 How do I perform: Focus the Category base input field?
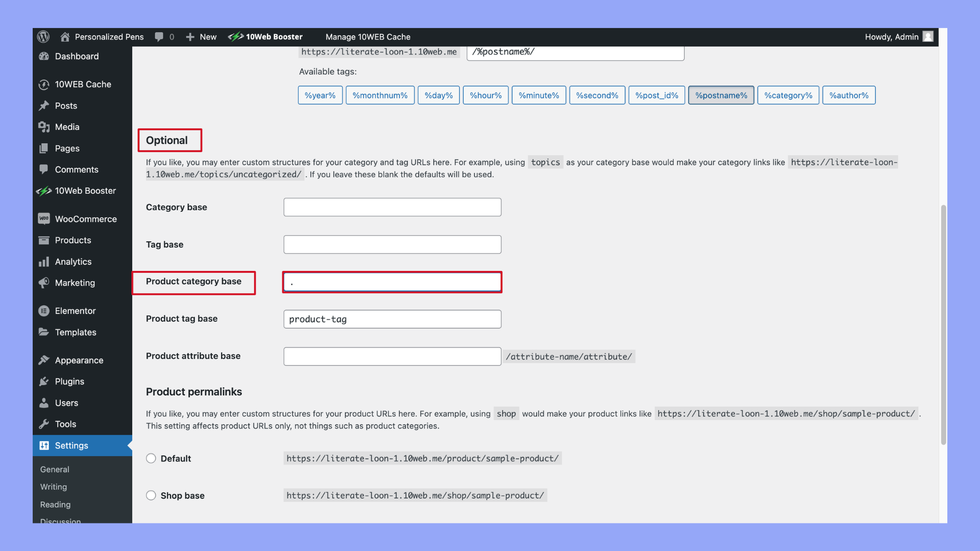tap(393, 207)
